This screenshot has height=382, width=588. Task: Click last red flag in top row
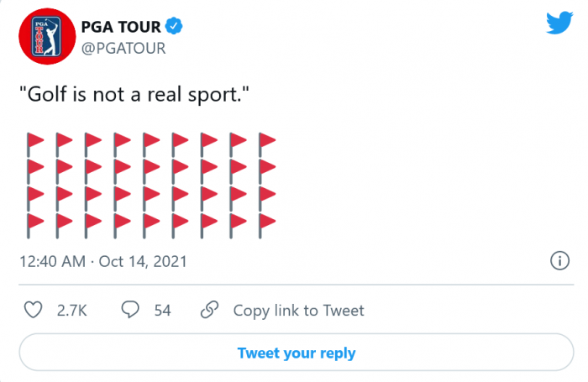point(266,141)
